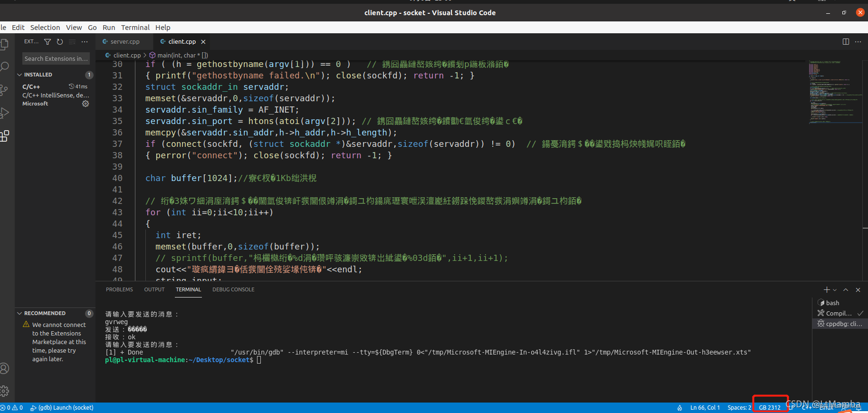Click the editor minimap overview

(836, 93)
